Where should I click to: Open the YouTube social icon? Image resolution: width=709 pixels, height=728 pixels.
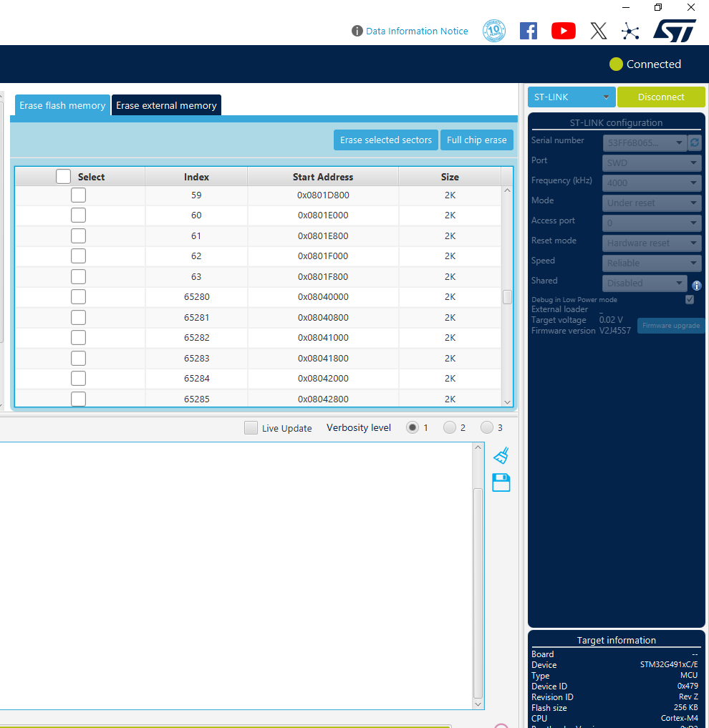pyautogui.click(x=563, y=31)
